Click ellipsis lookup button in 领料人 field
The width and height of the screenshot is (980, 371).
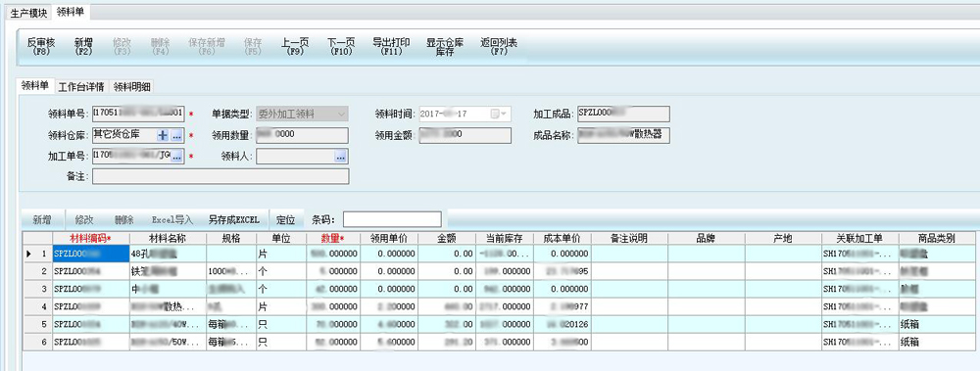341,157
